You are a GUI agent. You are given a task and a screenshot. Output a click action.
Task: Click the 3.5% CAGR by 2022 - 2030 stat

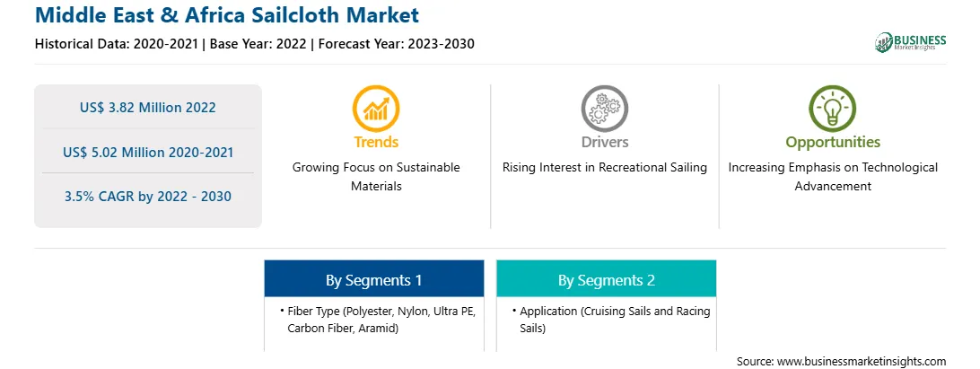point(148,197)
